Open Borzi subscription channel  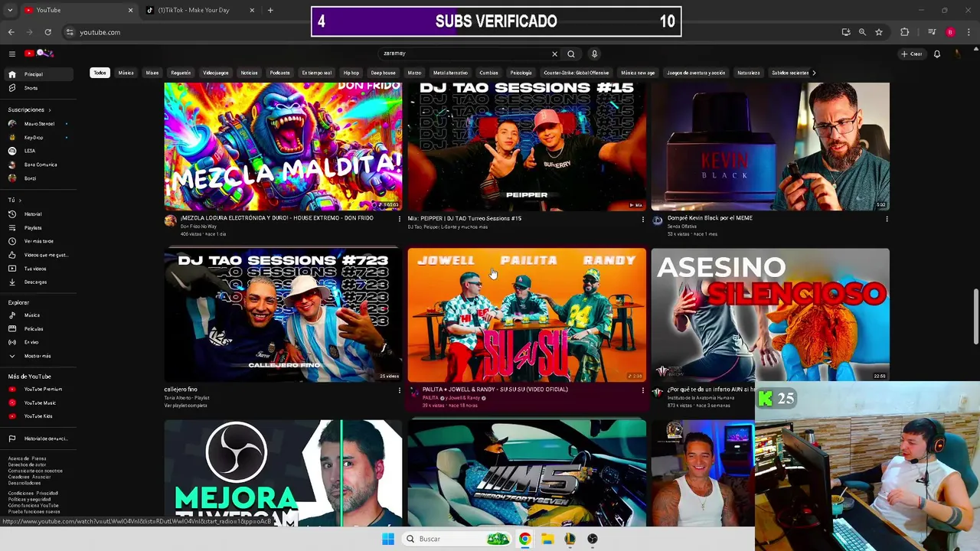[x=38, y=178]
